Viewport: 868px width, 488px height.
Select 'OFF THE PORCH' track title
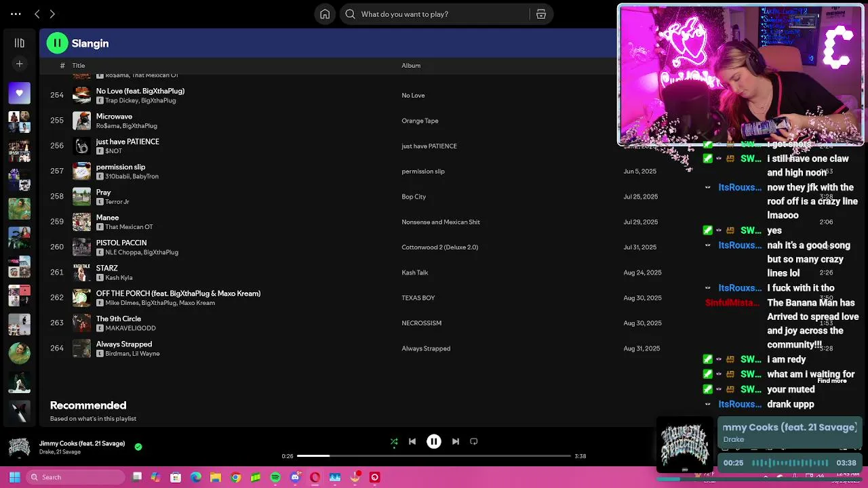pyautogui.click(x=178, y=293)
